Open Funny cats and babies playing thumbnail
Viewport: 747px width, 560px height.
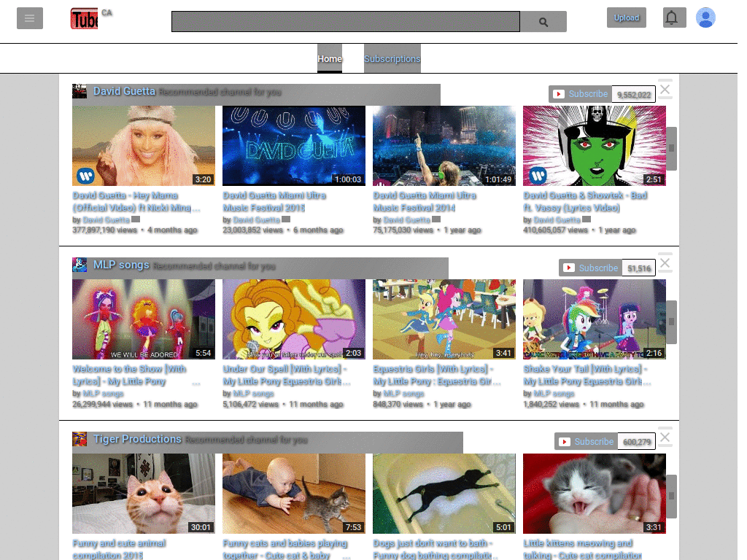click(294, 494)
